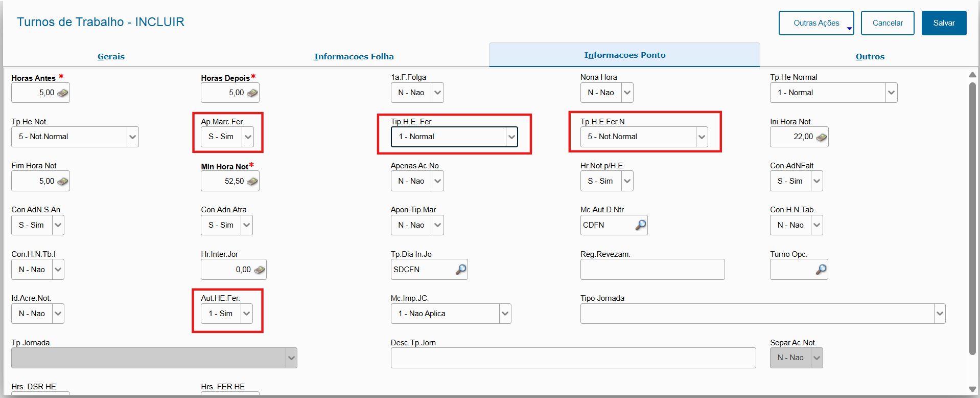Open calculator icon in Min Hora Not field
980x398 pixels.
tap(252, 182)
